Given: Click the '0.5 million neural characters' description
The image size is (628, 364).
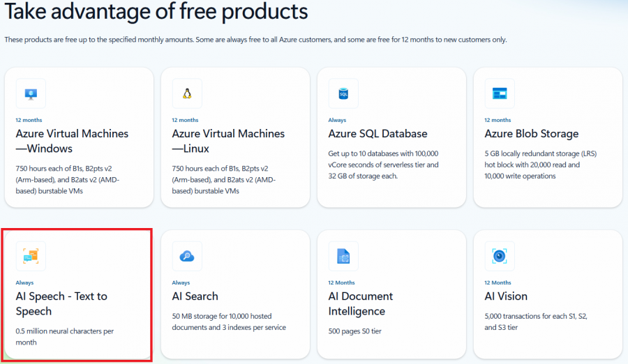Looking at the screenshot, I should [66, 336].
